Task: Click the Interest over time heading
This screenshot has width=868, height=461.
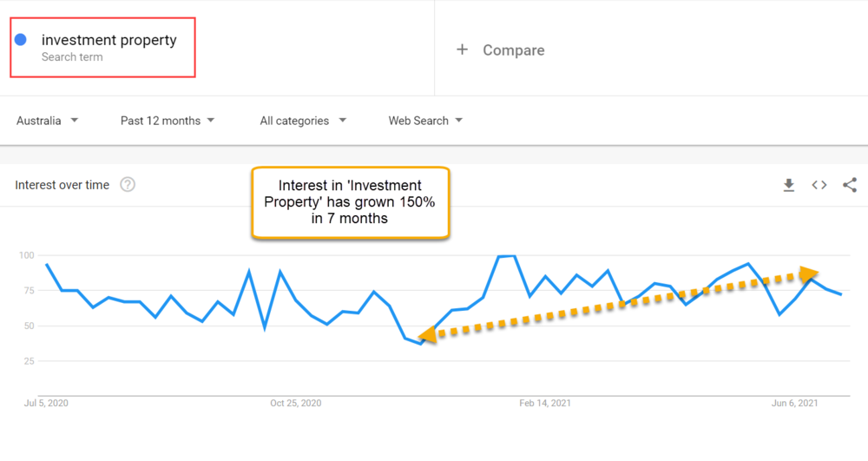Action: tap(62, 185)
